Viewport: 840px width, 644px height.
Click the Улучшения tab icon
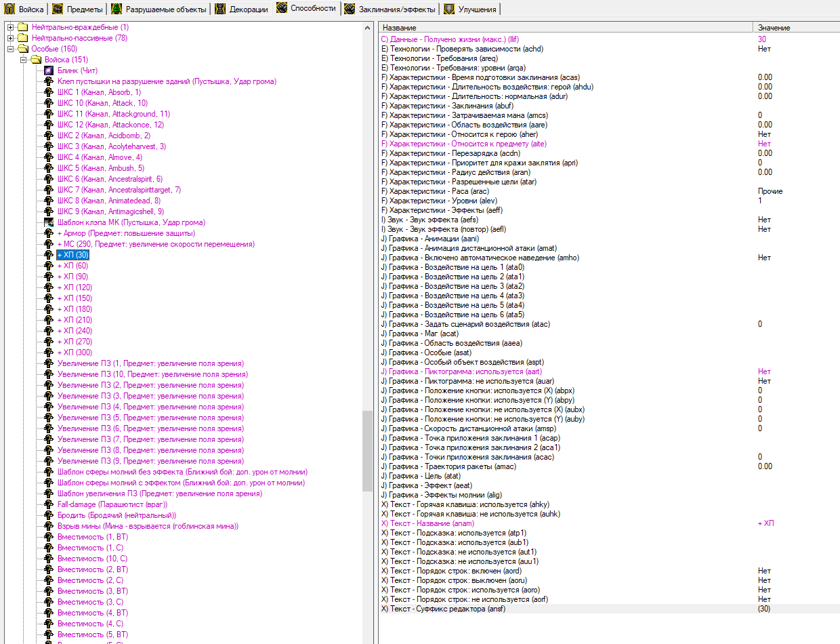(x=448, y=9)
